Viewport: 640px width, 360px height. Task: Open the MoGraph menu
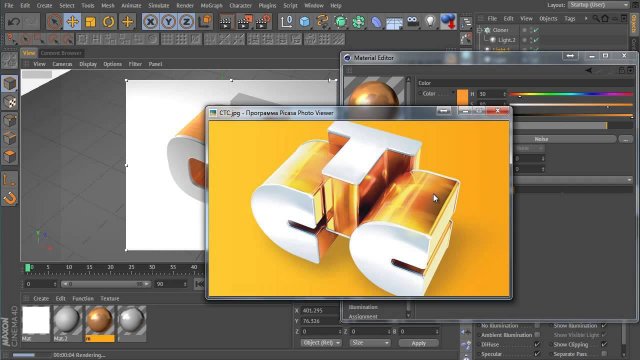click(211, 6)
